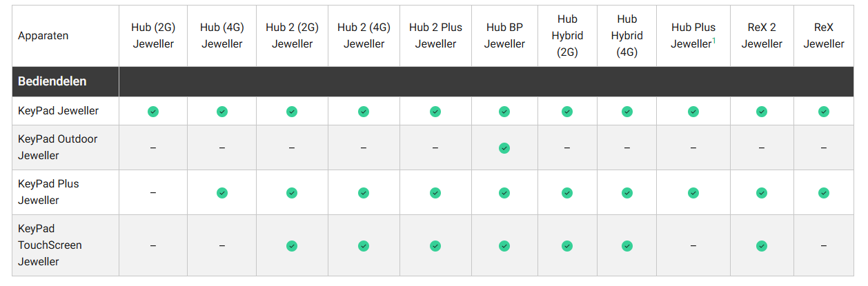
Task: Click KeyPad TouchScreen checkmark under ReX 2
Action: coord(762,245)
